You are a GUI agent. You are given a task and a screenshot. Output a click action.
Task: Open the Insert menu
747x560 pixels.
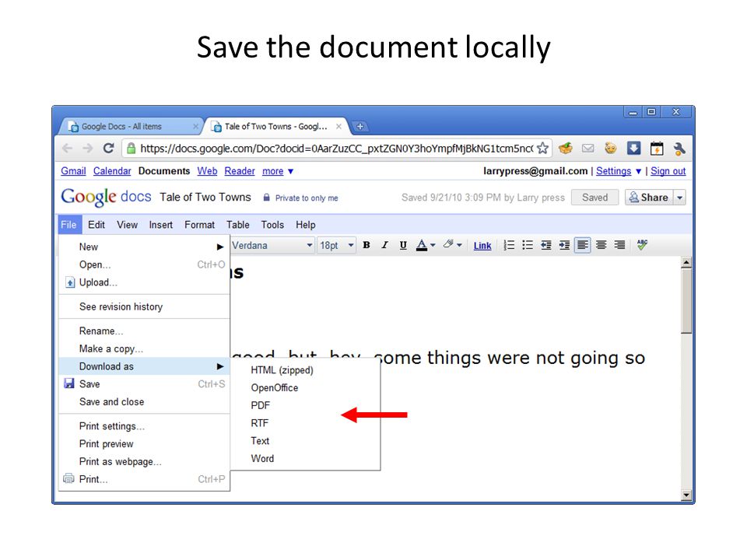click(161, 225)
